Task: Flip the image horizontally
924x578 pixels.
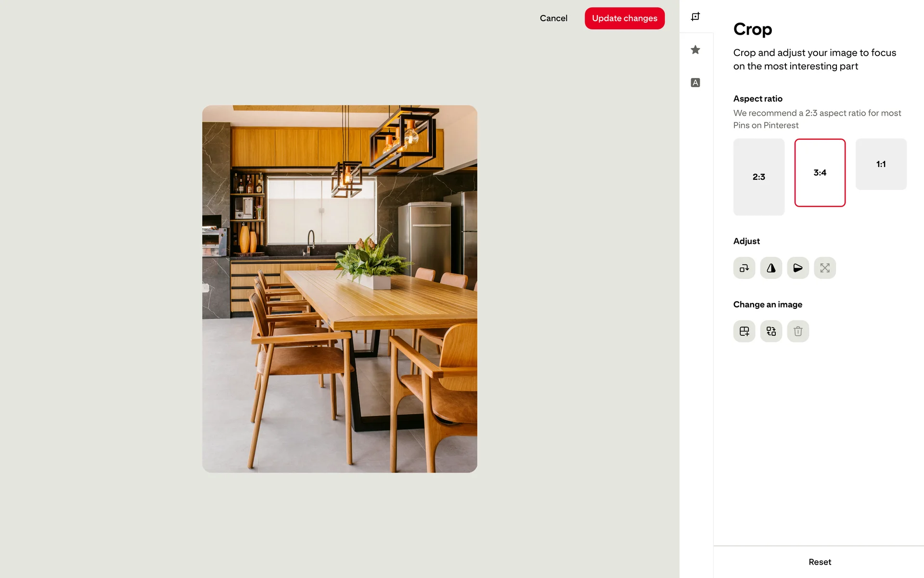Action: pyautogui.click(x=771, y=268)
